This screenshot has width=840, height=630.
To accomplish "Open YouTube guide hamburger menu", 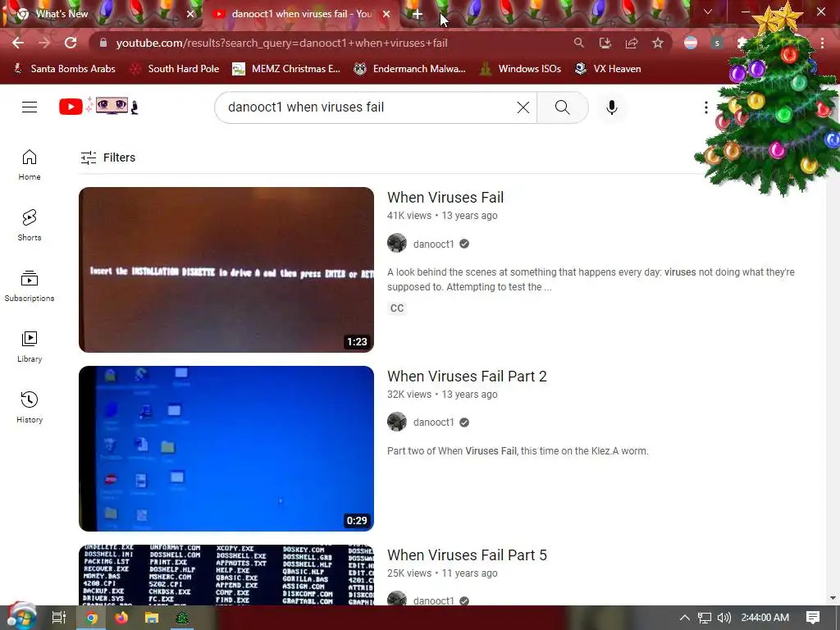I will click(x=30, y=107).
